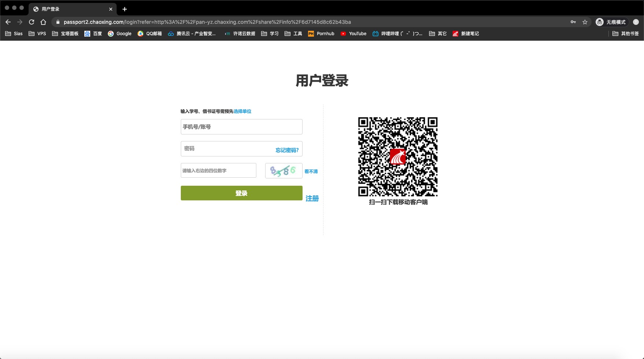Open the Google bookmark
The height and width of the screenshot is (359, 644).
coord(120,33)
